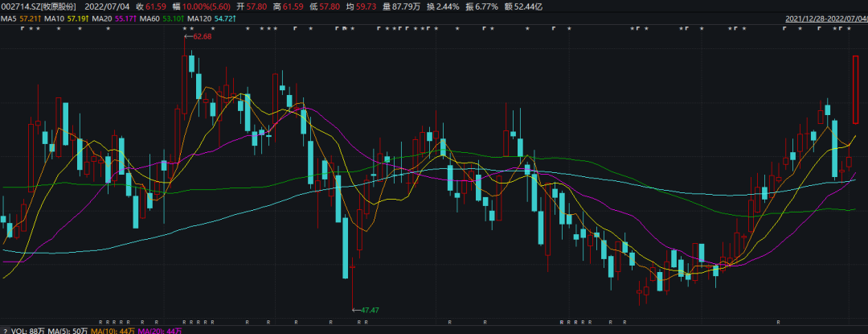Click the orange MA(10) volume label
Viewport: 868px width, 334px height.
(113, 329)
